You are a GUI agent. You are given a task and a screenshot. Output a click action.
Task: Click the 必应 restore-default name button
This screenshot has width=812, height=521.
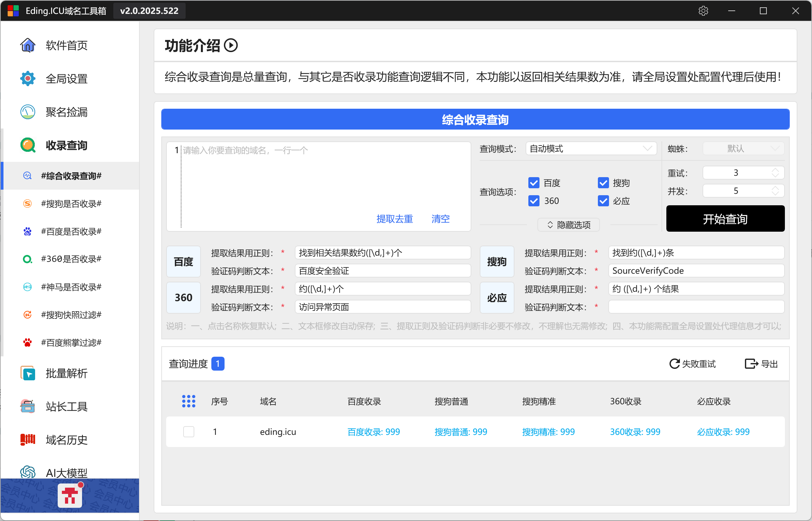point(497,298)
